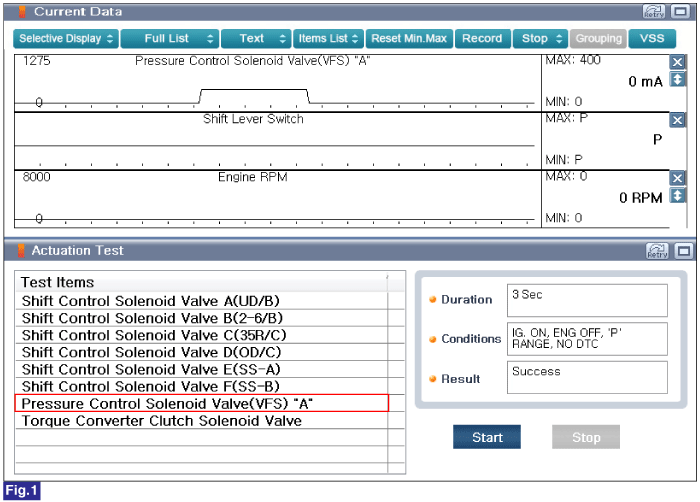Open the VSS toolbar option
Screen dimensions: 700x502
tap(652, 39)
